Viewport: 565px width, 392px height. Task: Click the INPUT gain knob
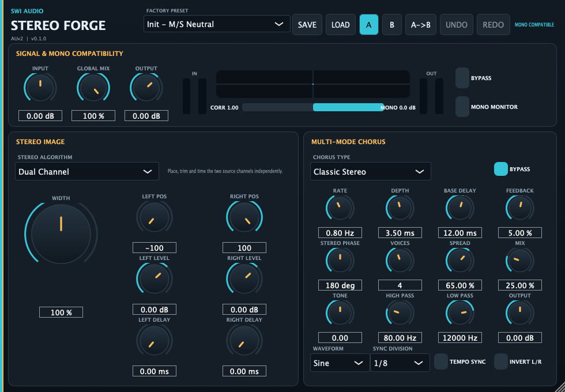[40, 88]
